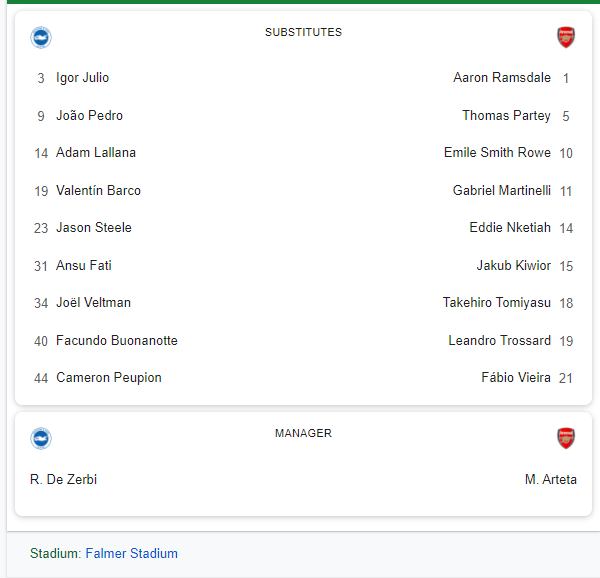Select Facundo Buonanotte from the bench
600x578 pixels.
(117, 340)
